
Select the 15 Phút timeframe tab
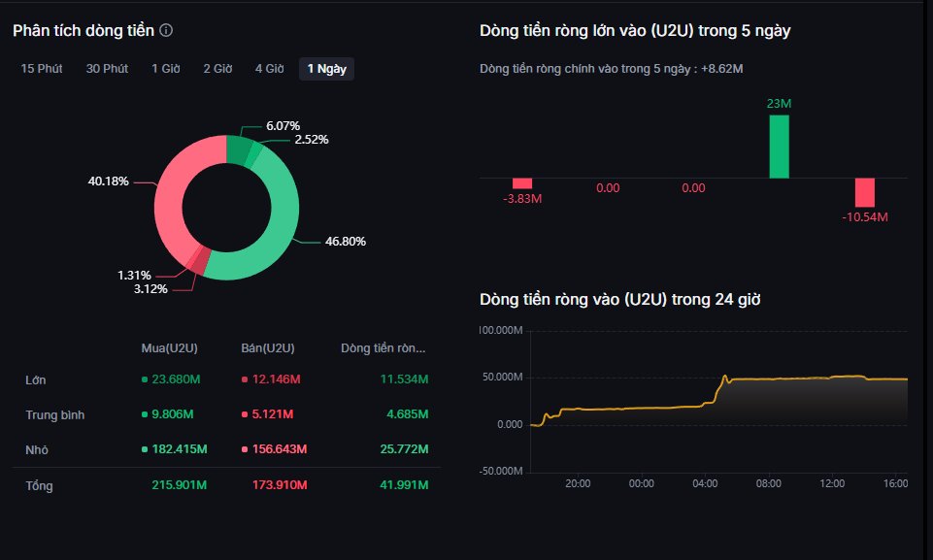click(x=42, y=69)
